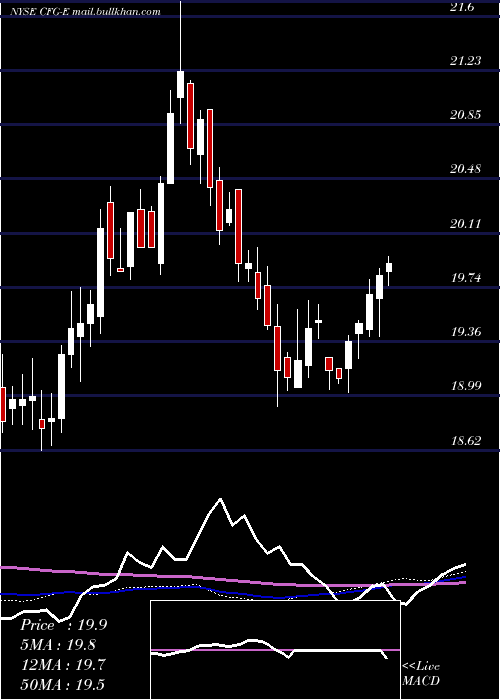This screenshot has width=500, height=700.
Task: Click the 5MA : 19.8 readout
Action: [x=58, y=645]
